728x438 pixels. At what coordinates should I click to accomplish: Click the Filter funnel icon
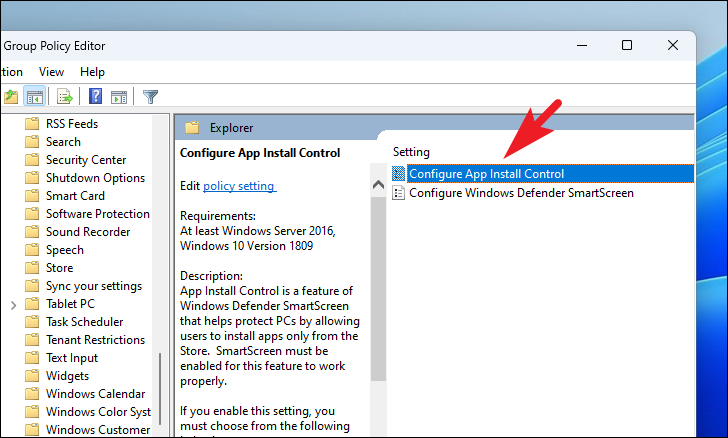tap(150, 97)
